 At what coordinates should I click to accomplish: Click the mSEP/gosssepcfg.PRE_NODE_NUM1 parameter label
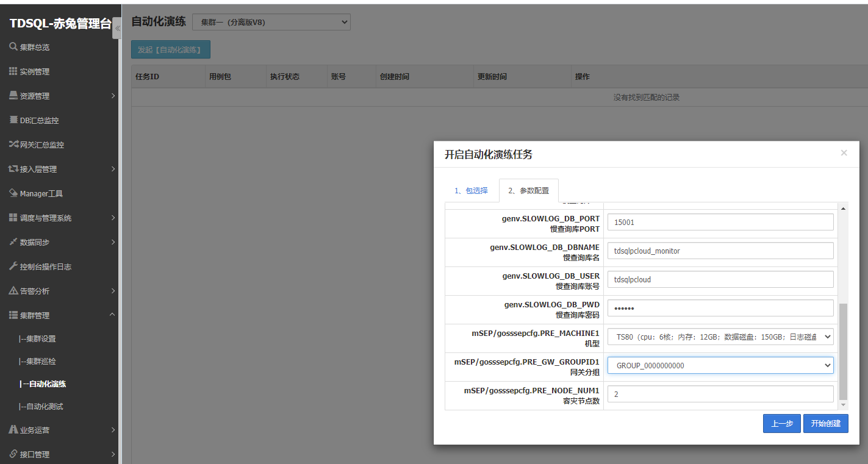click(x=532, y=390)
